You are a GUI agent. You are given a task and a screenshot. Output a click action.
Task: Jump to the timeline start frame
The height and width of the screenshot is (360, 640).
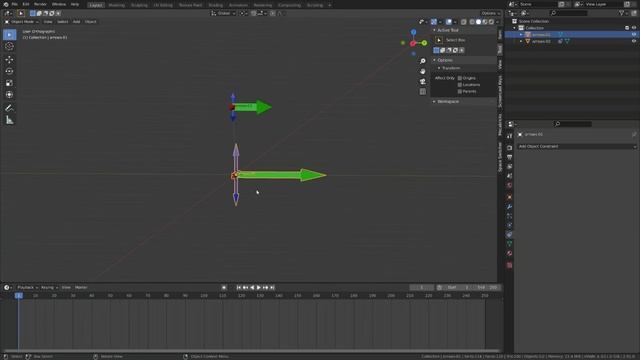pyautogui.click(x=239, y=287)
